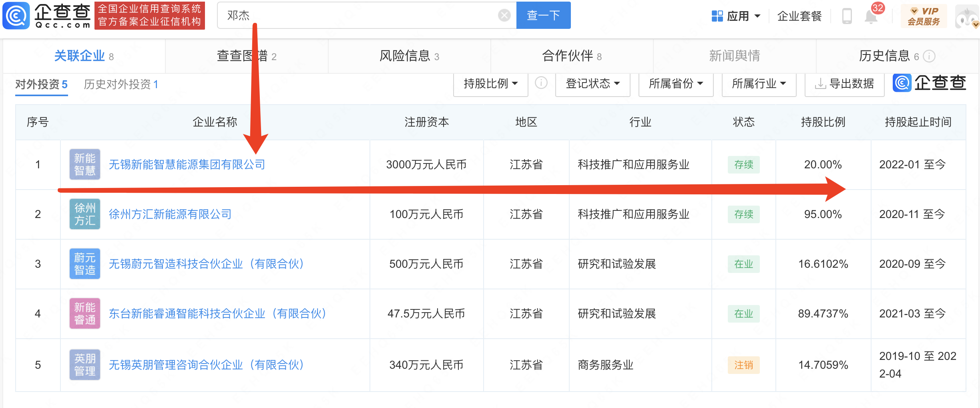The width and height of the screenshot is (980, 408).
Task: Expand the 登记状态 filter dropdown
Action: tap(592, 84)
